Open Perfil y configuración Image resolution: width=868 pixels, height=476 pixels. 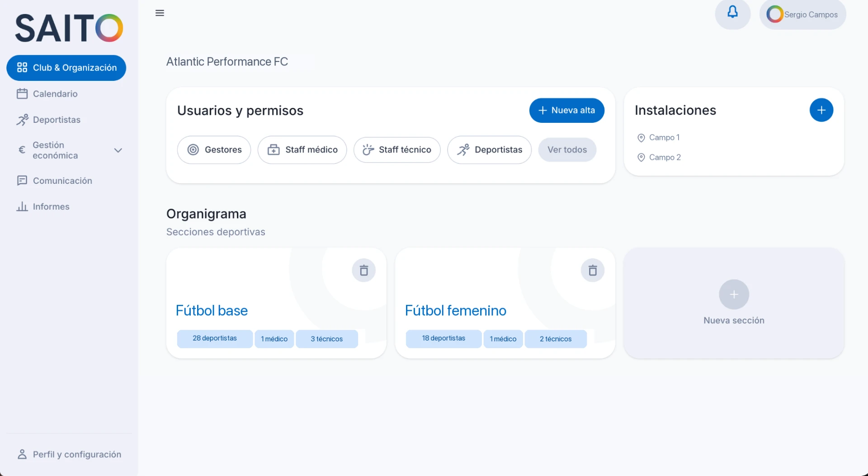pos(69,454)
